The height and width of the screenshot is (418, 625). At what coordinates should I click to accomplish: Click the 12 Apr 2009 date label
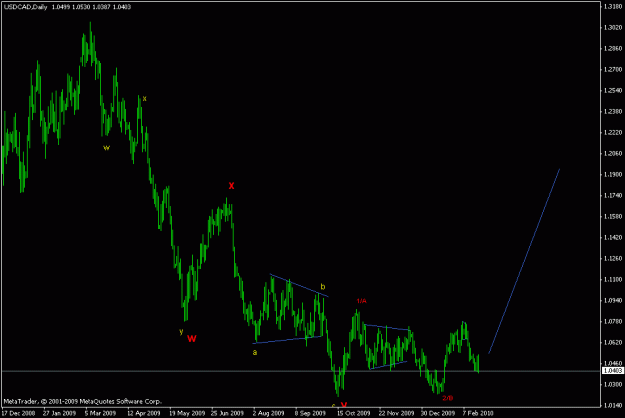coord(144,413)
